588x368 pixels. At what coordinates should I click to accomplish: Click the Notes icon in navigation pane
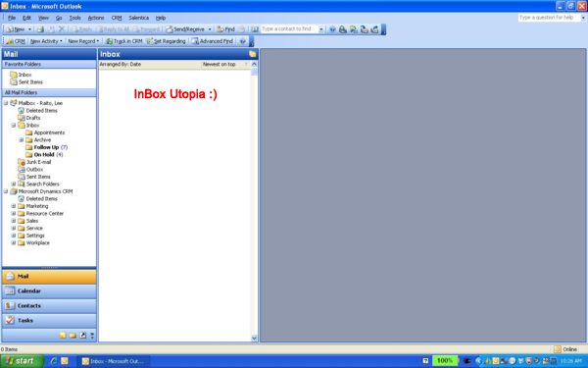click(63, 336)
